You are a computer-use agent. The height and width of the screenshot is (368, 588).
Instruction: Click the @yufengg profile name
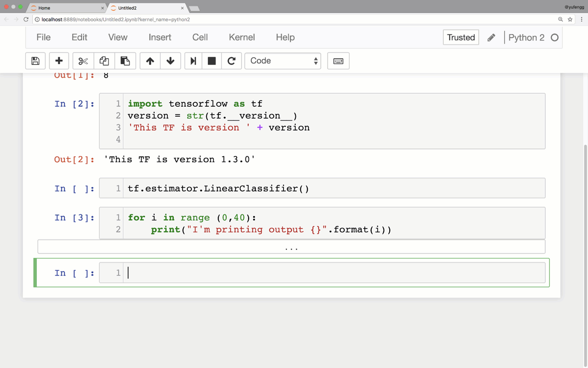click(574, 7)
